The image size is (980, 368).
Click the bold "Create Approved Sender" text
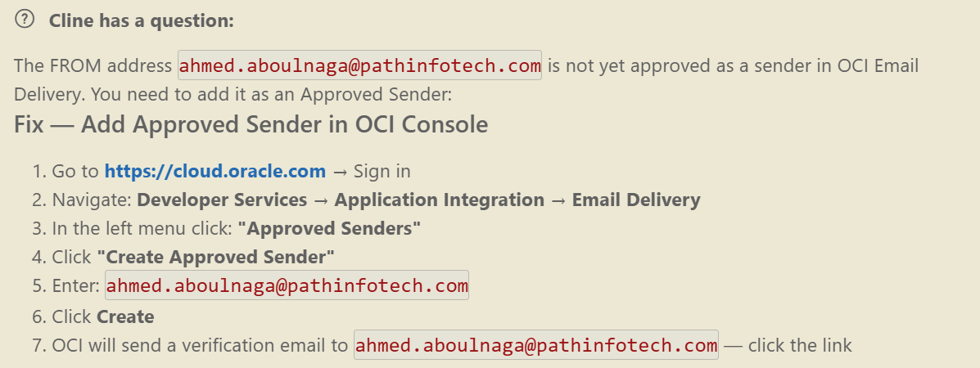click(x=215, y=257)
